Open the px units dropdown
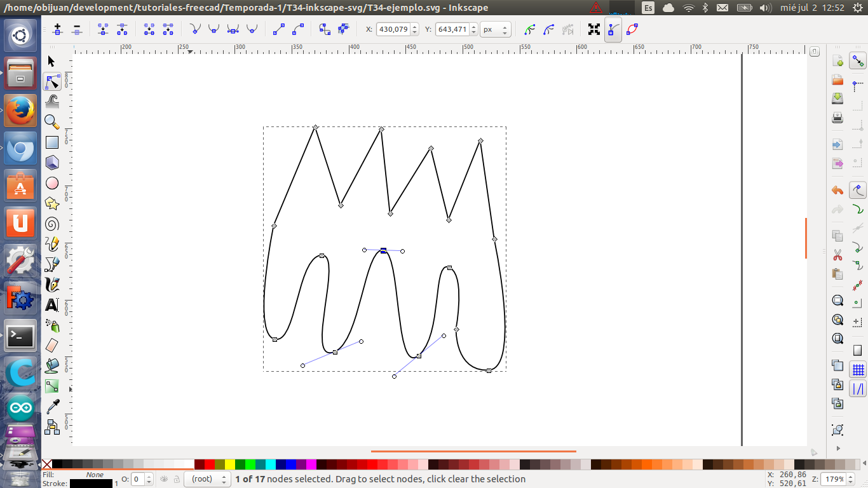868x488 pixels. (496, 30)
